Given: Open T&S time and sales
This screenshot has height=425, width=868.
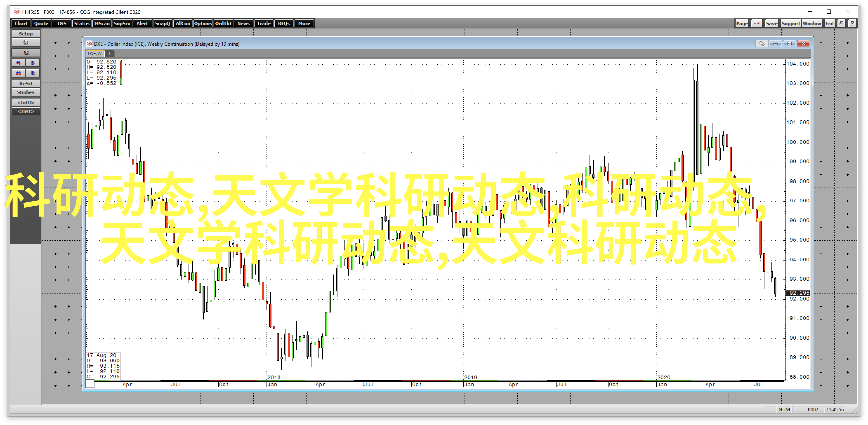Looking at the screenshot, I should tap(61, 23).
